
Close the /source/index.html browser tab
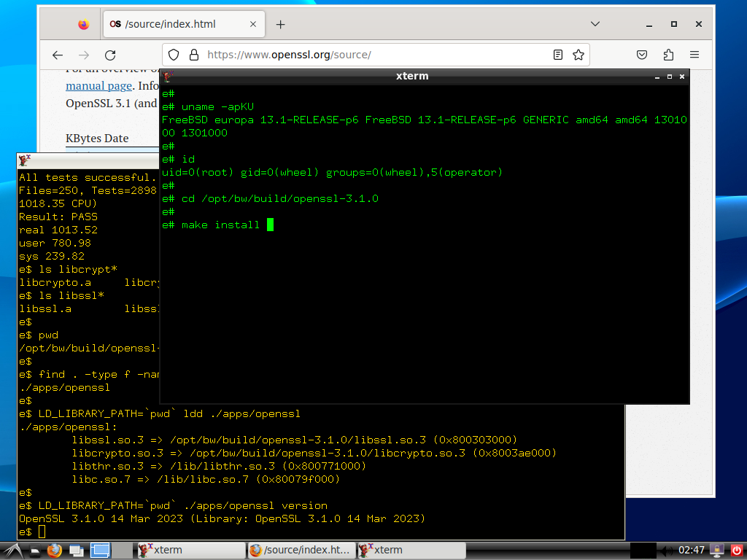coord(254,24)
